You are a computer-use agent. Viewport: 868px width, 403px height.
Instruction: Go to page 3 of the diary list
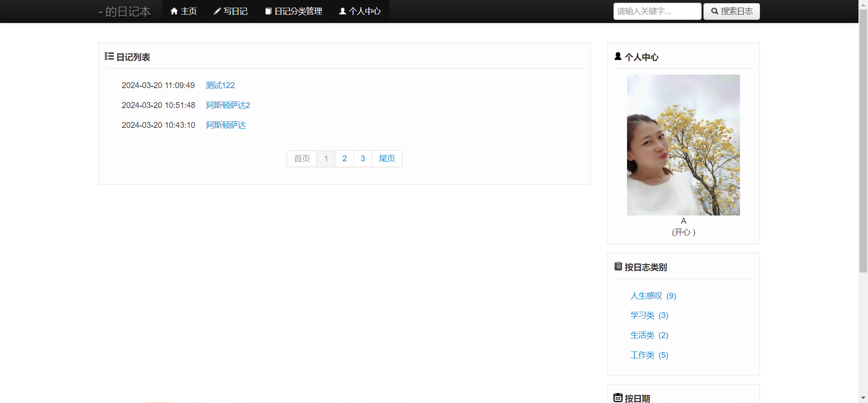(x=363, y=159)
